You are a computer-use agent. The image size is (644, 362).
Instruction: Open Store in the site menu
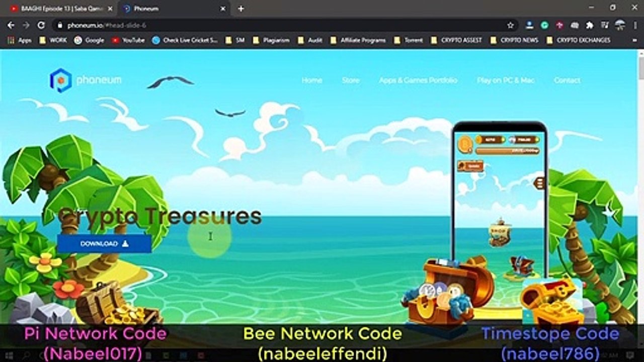pyautogui.click(x=351, y=80)
